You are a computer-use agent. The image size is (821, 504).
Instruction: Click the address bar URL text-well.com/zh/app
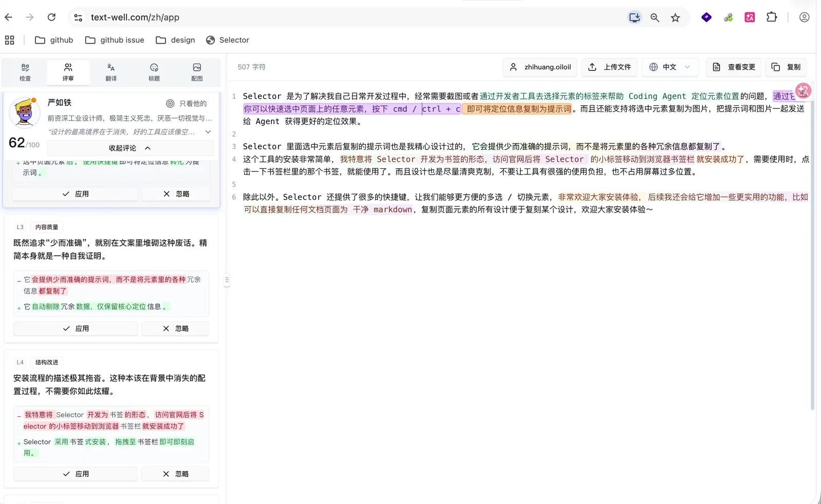coord(135,17)
